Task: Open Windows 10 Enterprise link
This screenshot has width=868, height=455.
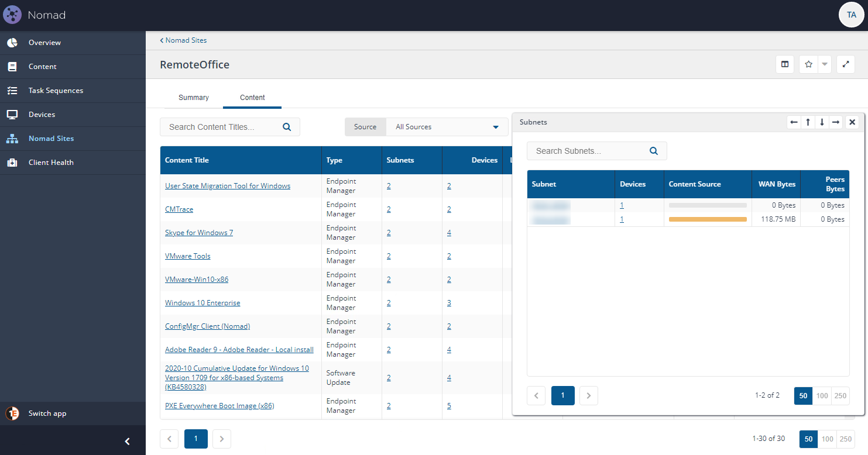Action: [203, 303]
